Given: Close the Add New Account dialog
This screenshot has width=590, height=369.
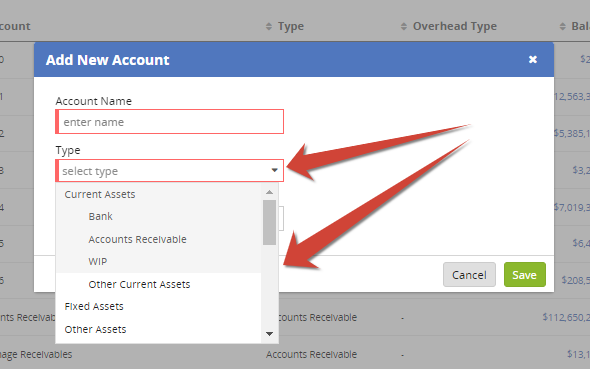Looking at the screenshot, I should (532, 59).
